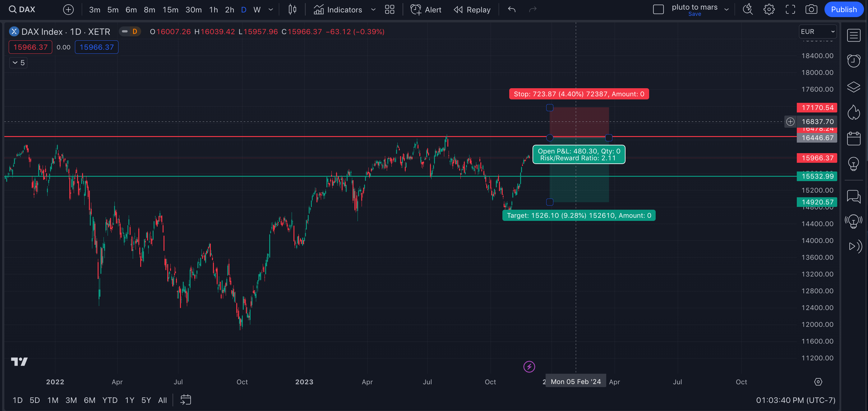Viewport: 868px width, 411px height.
Task: Create a new Alert
Action: 426,9
